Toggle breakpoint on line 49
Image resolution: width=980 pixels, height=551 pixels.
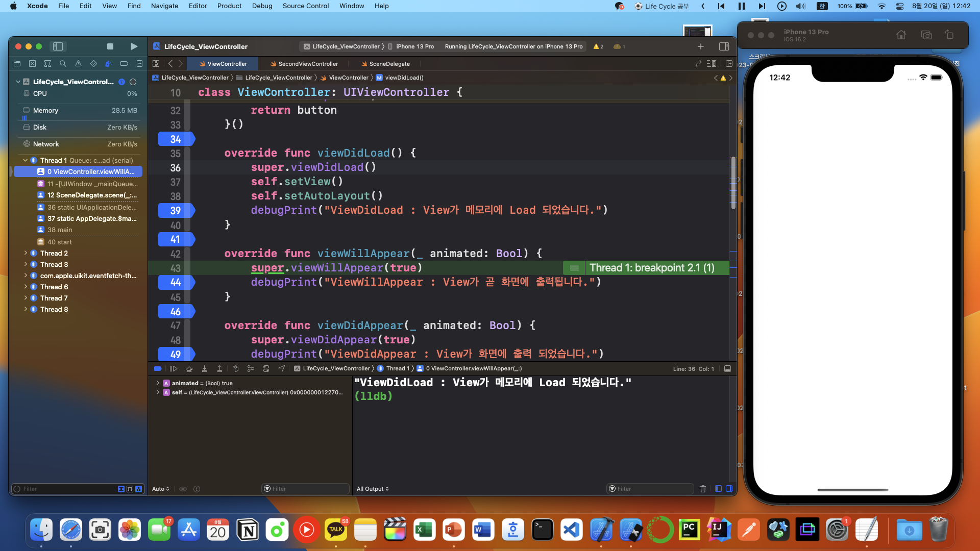click(176, 355)
